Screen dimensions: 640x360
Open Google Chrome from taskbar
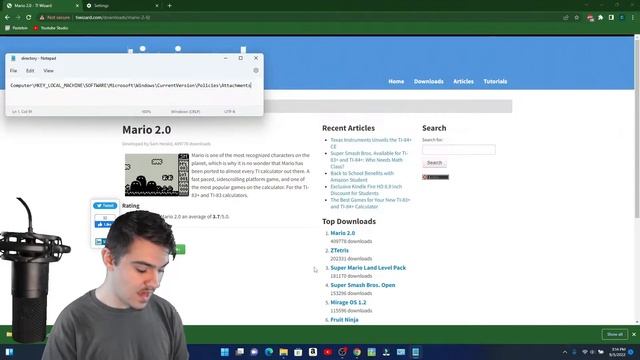coord(357,352)
